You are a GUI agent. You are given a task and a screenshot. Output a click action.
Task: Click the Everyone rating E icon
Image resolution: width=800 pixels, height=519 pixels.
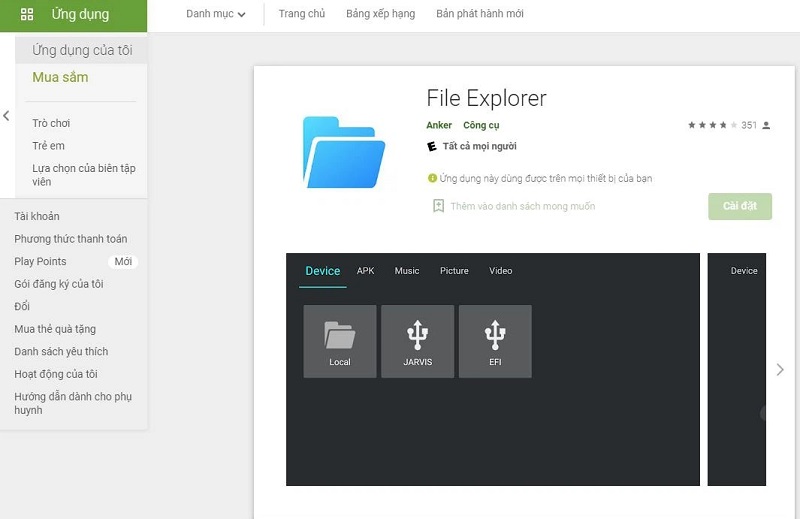pyautogui.click(x=432, y=146)
